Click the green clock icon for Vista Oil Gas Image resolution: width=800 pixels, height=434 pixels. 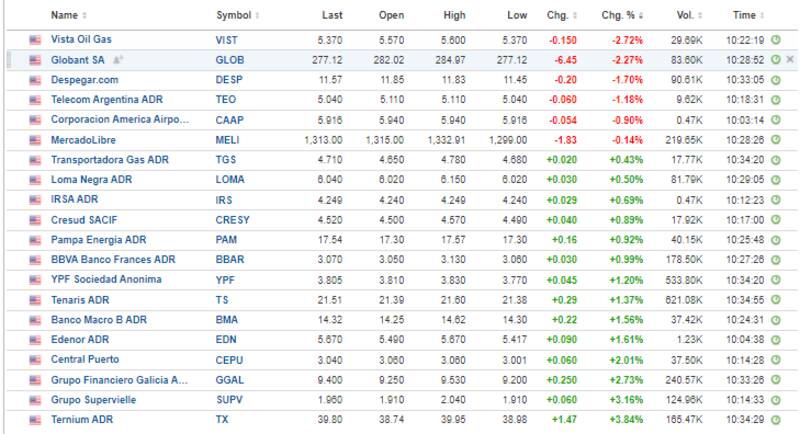776,41
